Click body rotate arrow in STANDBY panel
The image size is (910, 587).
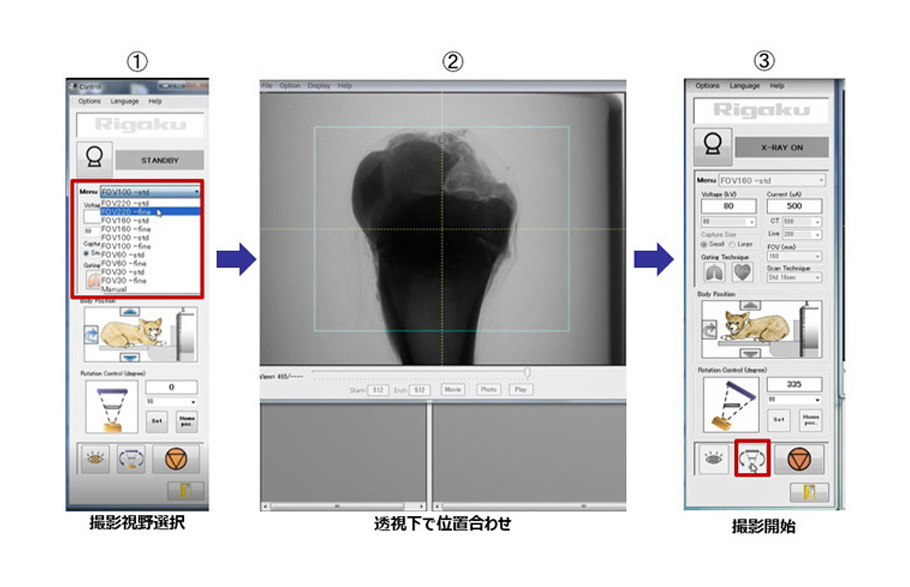(92, 336)
